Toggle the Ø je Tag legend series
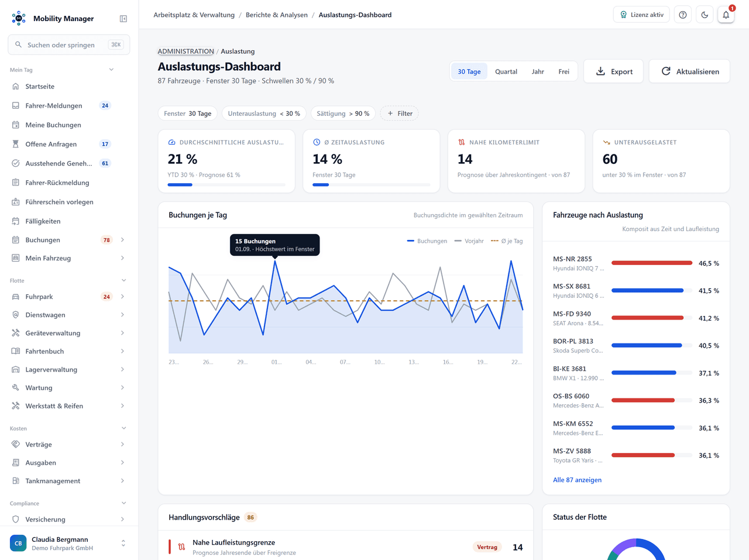 [x=507, y=241]
